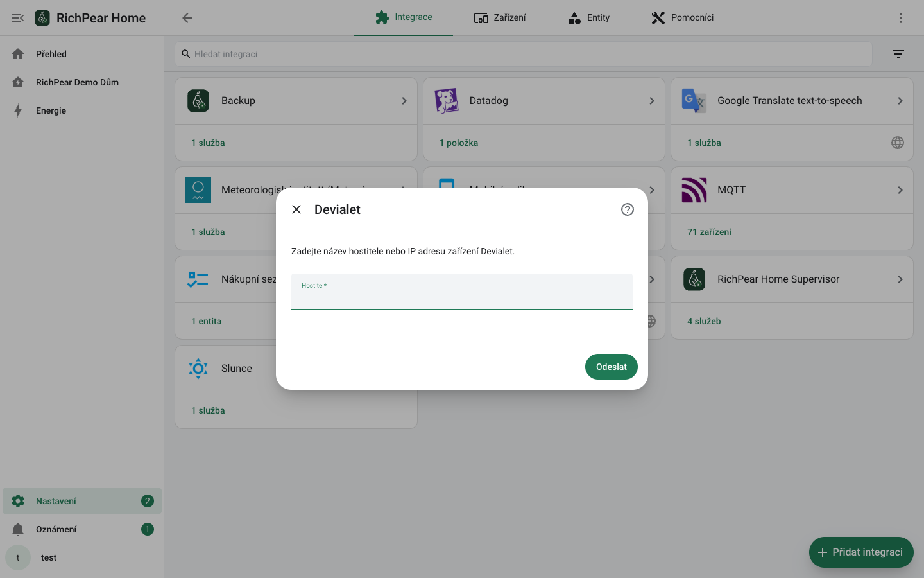Viewport: 924px width, 578px height.
Task: Expand the Datadog card chevron
Action: pos(652,101)
